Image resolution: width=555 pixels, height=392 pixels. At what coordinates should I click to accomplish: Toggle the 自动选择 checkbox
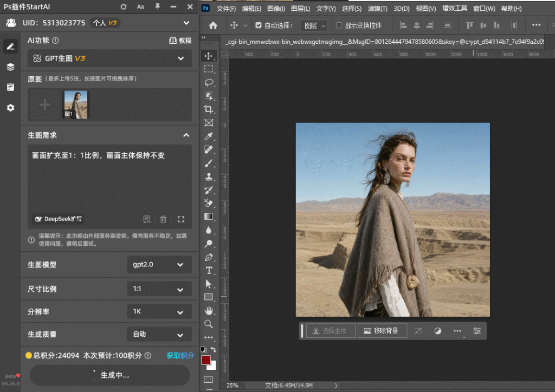point(259,25)
